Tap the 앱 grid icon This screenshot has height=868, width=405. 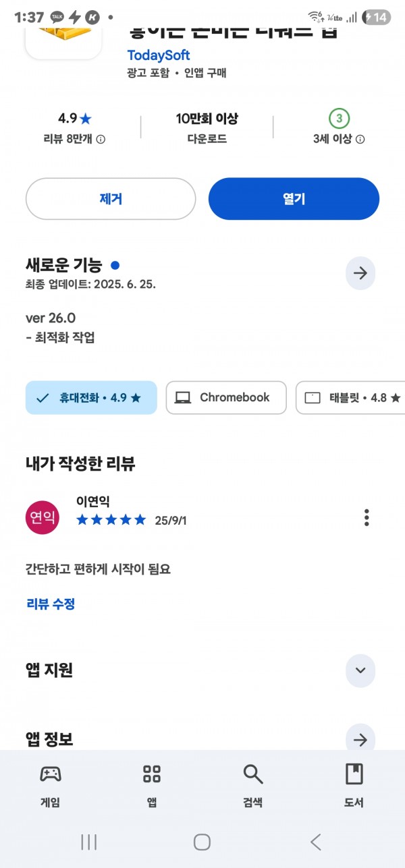pyautogui.click(x=152, y=774)
